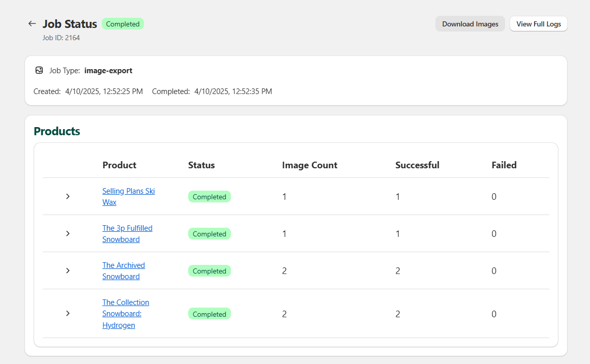Click the Image Count column header

[x=309, y=165]
